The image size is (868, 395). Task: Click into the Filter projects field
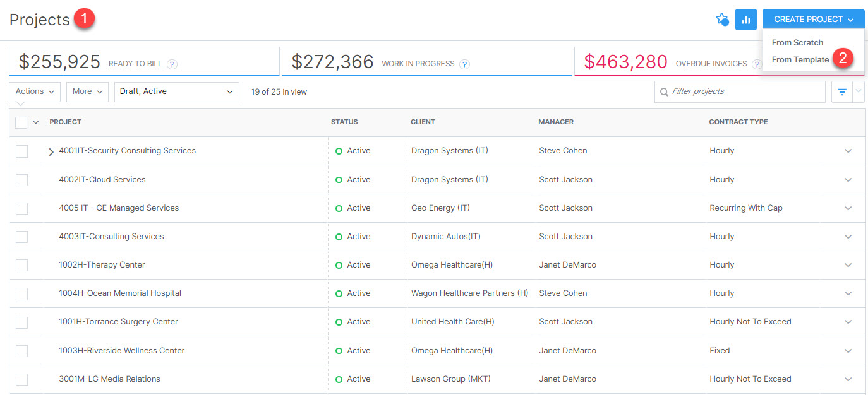click(x=745, y=91)
